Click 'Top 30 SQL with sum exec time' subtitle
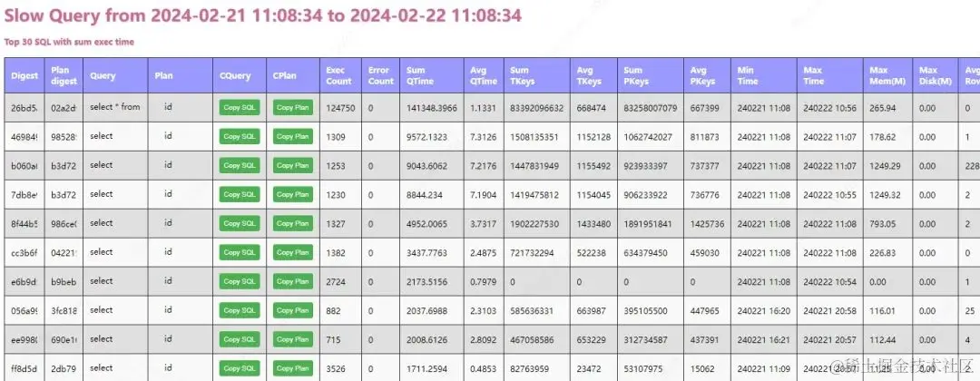The image size is (980, 381). [69, 42]
